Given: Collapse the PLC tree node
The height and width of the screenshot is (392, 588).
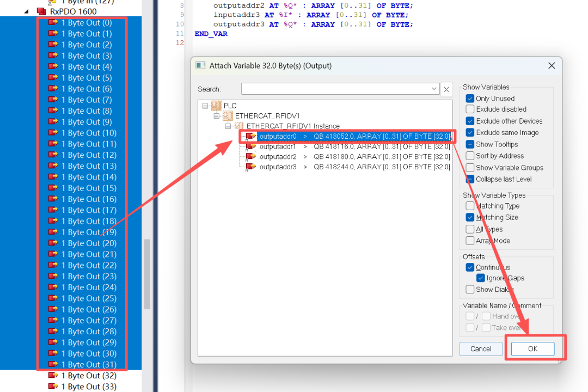Looking at the screenshot, I should 205,106.
